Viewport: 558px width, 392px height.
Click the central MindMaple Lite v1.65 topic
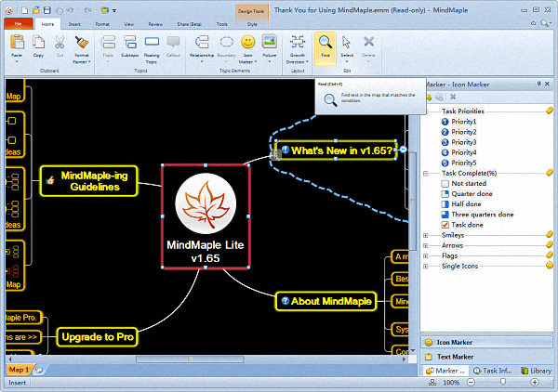(206, 216)
